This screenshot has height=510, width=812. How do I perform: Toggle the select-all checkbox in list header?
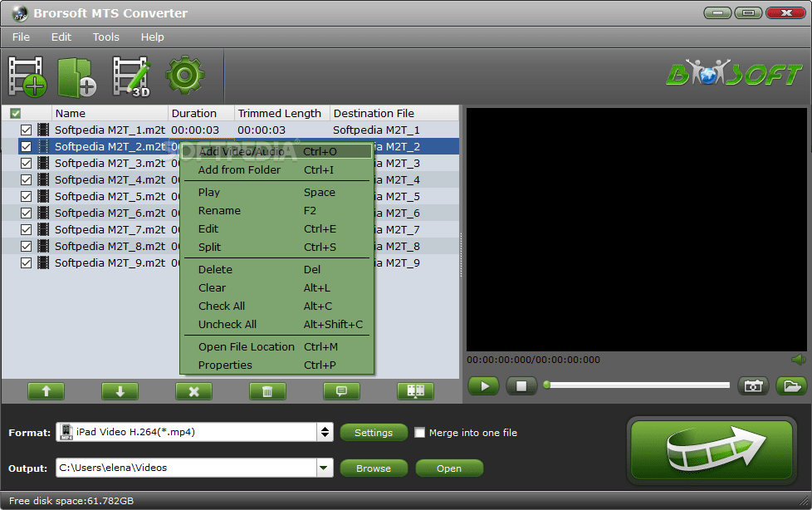pos(16,114)
